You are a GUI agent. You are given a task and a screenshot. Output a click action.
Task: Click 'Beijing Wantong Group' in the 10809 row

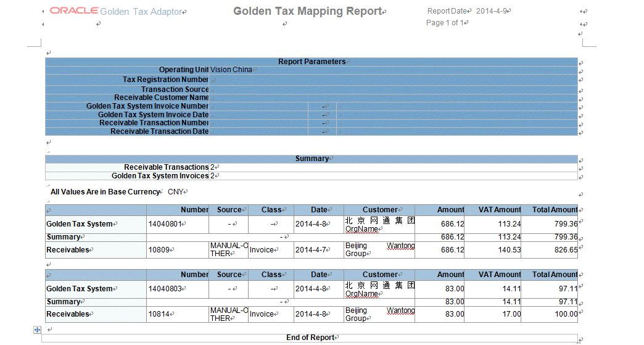point(380,250)
